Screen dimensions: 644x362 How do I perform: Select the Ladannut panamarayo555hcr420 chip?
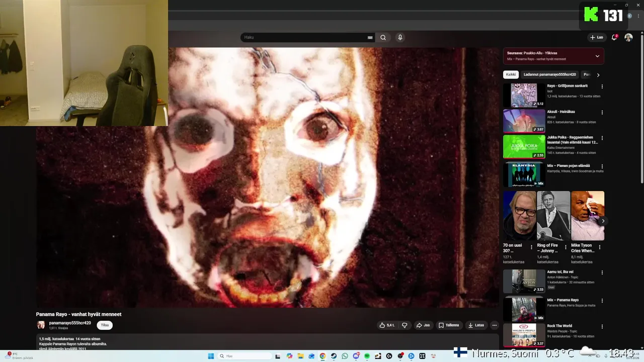(x=549, y=74)
